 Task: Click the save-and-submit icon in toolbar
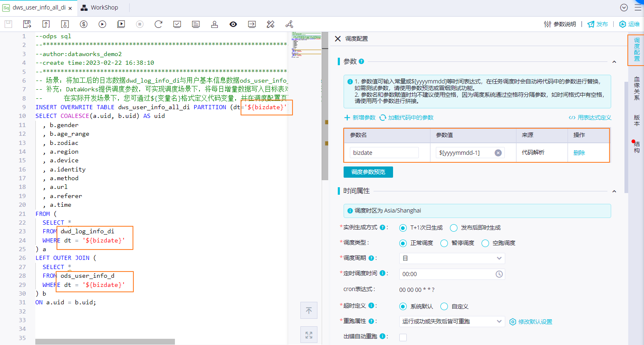coord(27,24)
